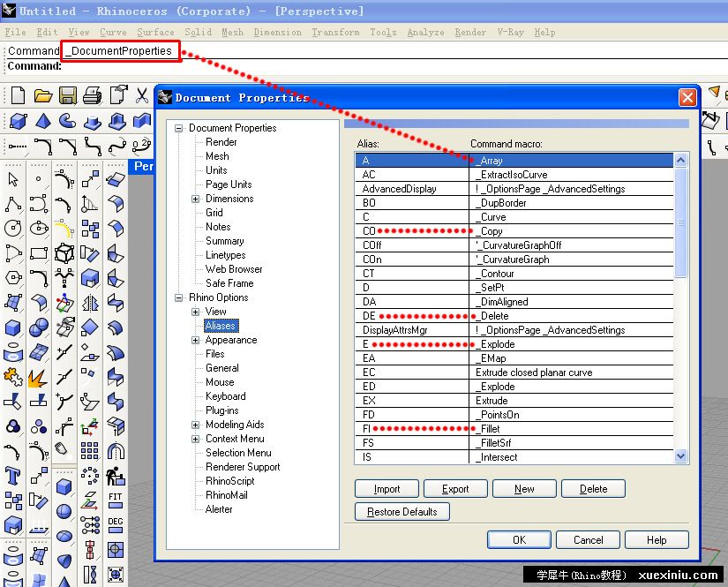Screen dimensions: 728x587
Task: Click the New alias button
Action: coord(524,488)
